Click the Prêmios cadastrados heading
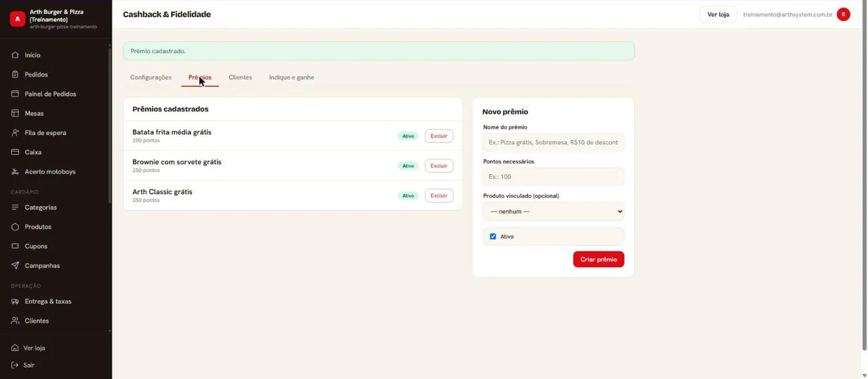 click(x=170, y=109)
